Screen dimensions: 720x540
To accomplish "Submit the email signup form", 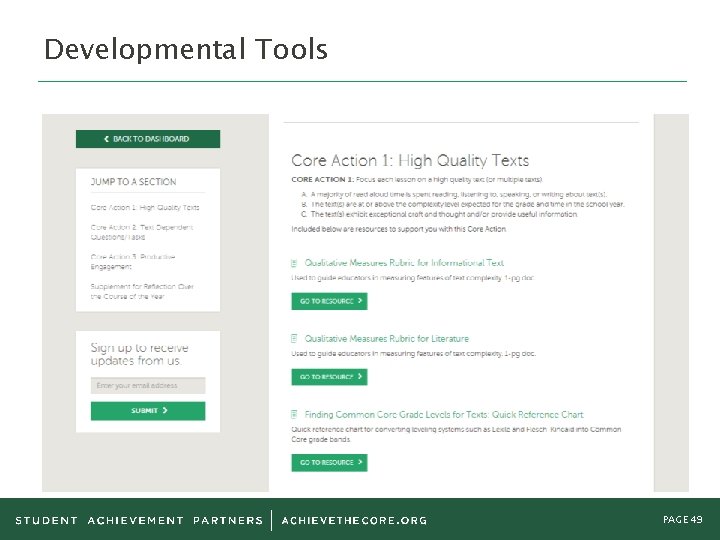I will 148,411.
